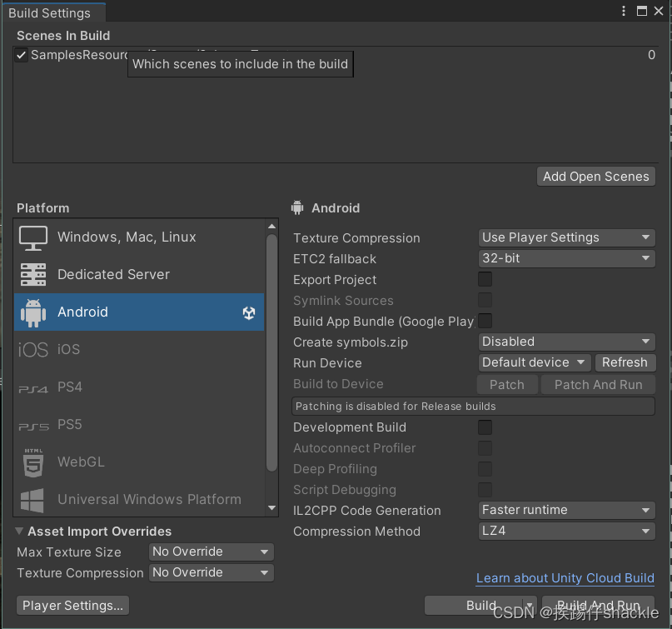The height and width of the screenshot is (629, 672).
Task: Toggle the Autoconnect Profiler checkbox
Action: coord(485,448)
